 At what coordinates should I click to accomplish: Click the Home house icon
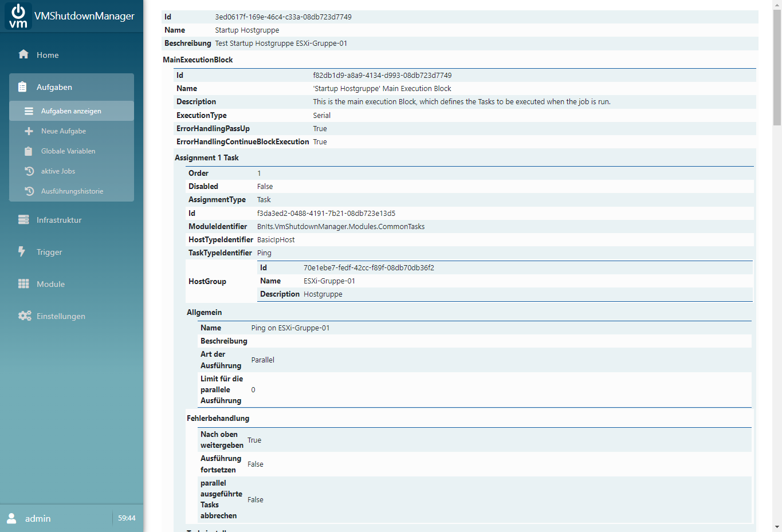point(23,54)
